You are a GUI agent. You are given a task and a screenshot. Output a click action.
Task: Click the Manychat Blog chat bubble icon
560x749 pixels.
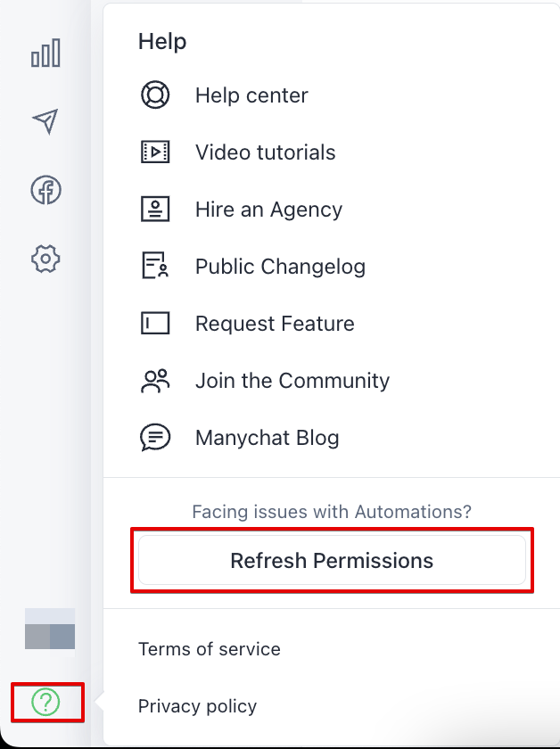(155, 438)
